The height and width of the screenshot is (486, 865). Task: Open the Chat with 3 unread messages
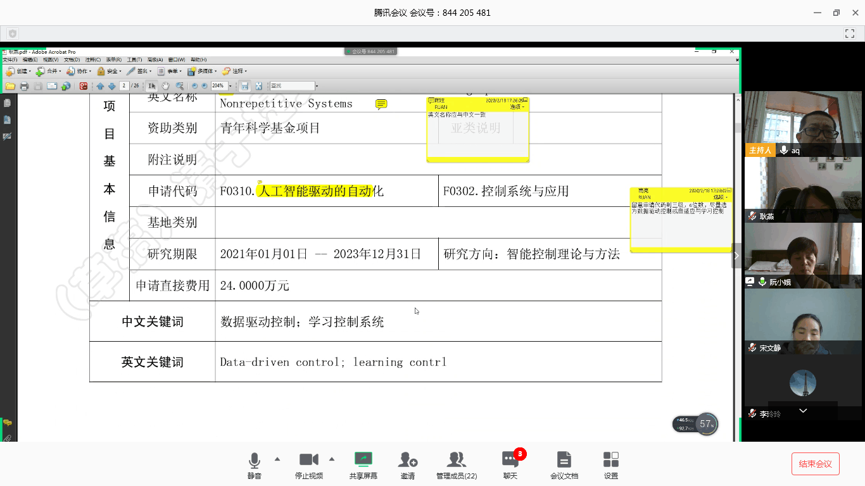[510, 462]
